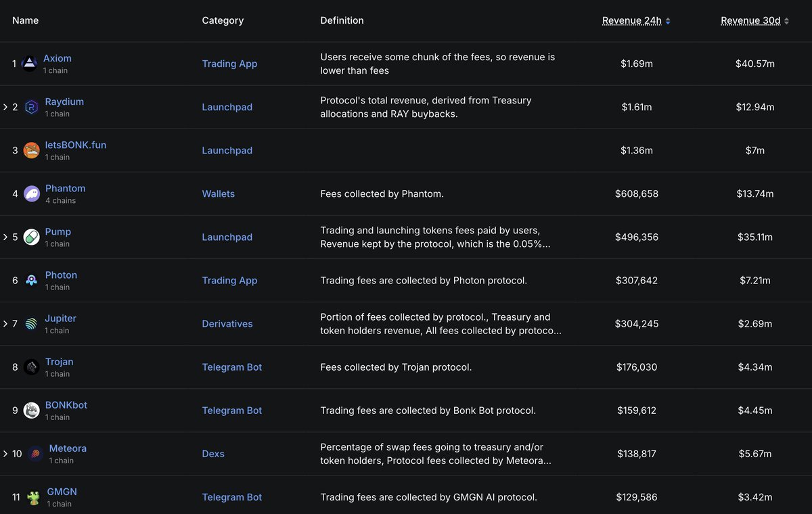Click the Axiom protocol logo icon
Screen dimensions: 812x514
(x=30, y=64)
